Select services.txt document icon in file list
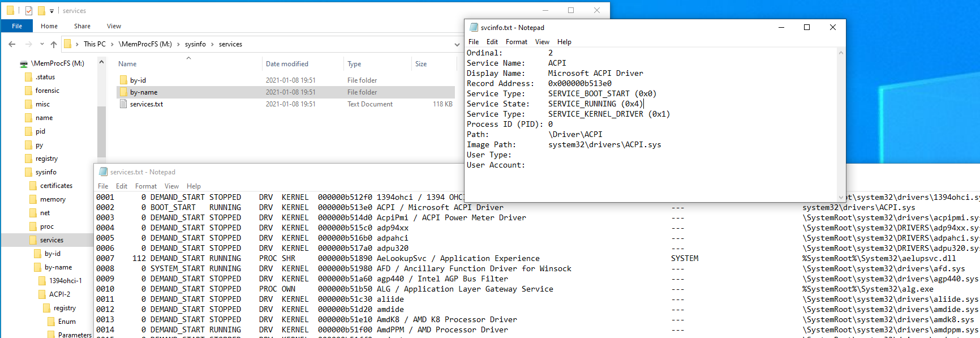 coord(124,104)
